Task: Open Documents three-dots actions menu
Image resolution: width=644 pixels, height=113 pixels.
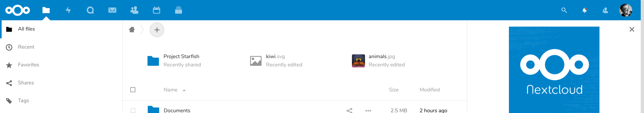Action: pos(368,110)
